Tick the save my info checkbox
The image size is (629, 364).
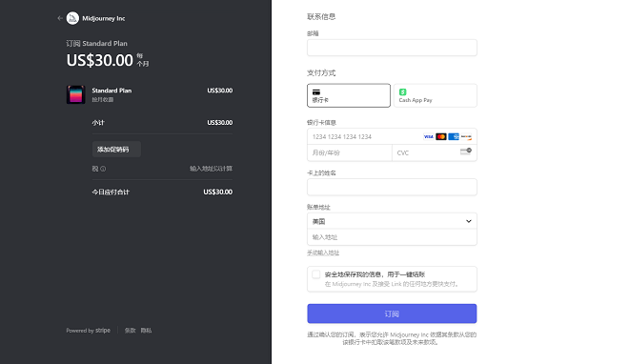[x=316, y=274]
